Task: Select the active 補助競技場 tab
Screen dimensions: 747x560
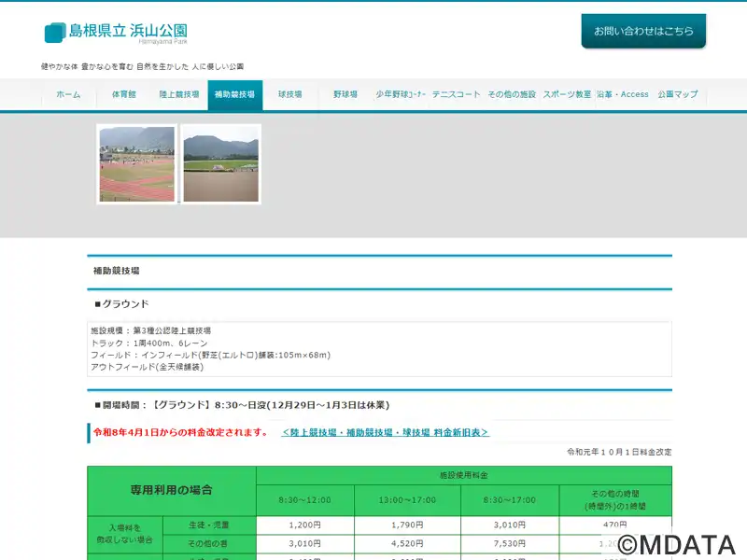Action: pyautogui.click(x=234, y=95)
